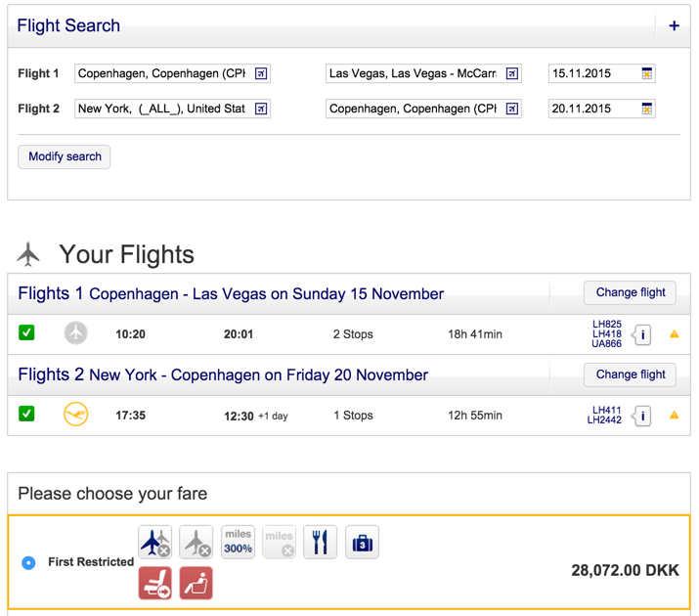Click warning triangle on Copenhagen - Las Vegas flight
This screenshot has width=699, height=616.
(x=674, y=334)
